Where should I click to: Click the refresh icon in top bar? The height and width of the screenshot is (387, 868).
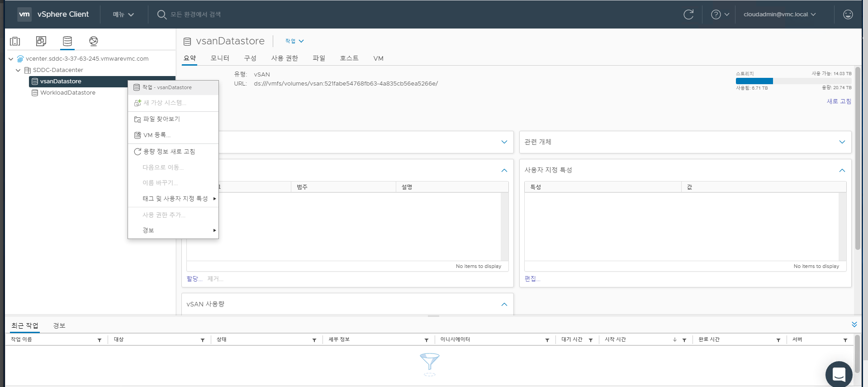coord(688,14)
